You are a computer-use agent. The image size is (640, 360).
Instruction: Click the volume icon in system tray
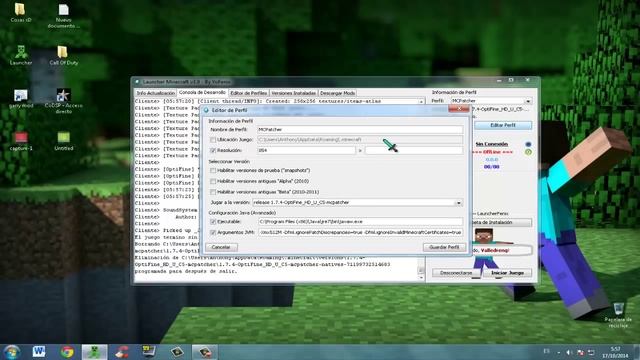coord(569,352)
